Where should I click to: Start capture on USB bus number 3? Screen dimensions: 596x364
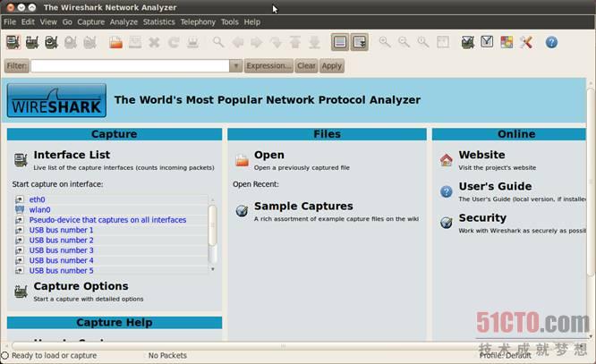(61, 250)
